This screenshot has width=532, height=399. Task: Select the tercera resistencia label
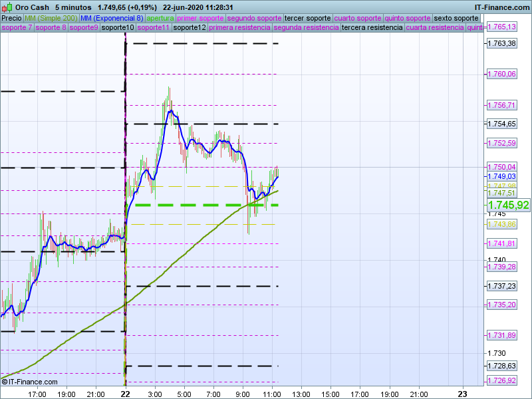(371, 28)
